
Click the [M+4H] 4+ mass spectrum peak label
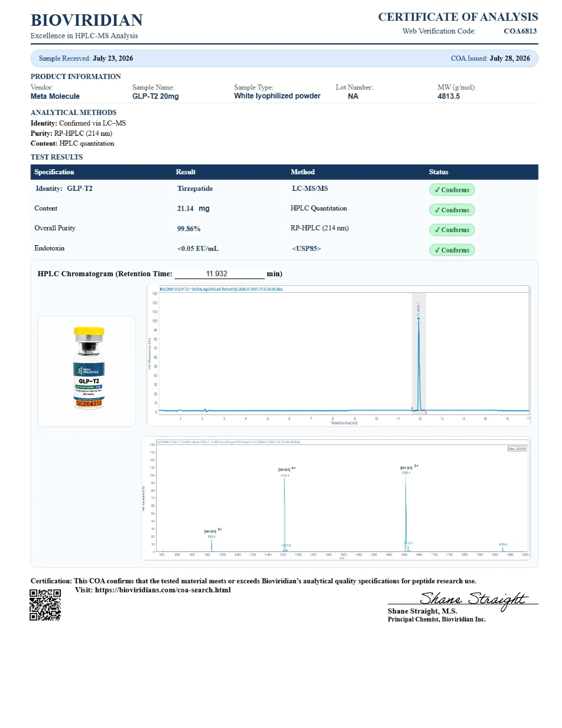coord(287,469)
